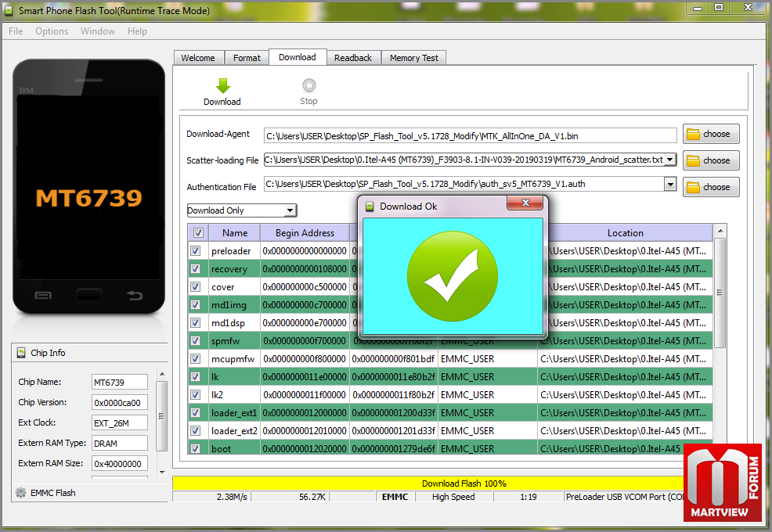The width and height of the screenshot is (772, 532).
Task: Uncheck the cover partition checkbox
Action: [196, 287]
